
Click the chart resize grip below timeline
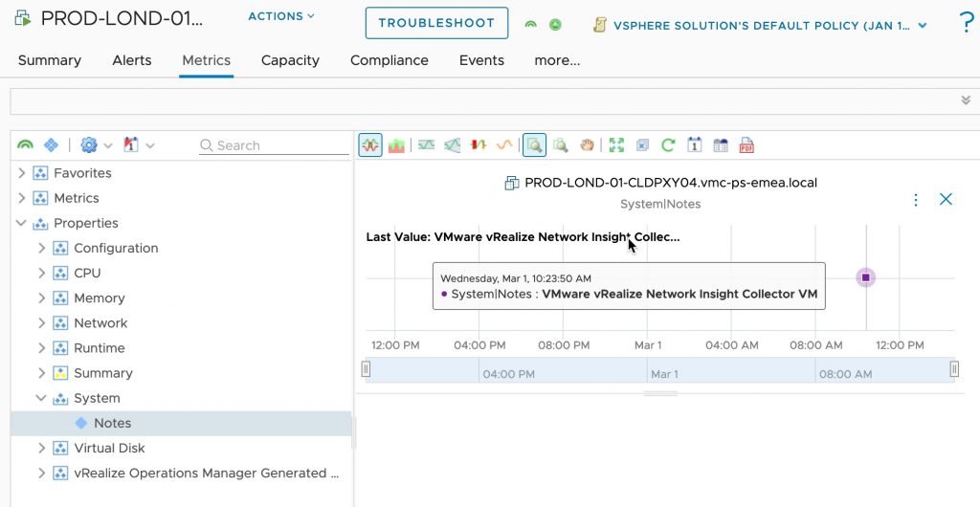660,394
